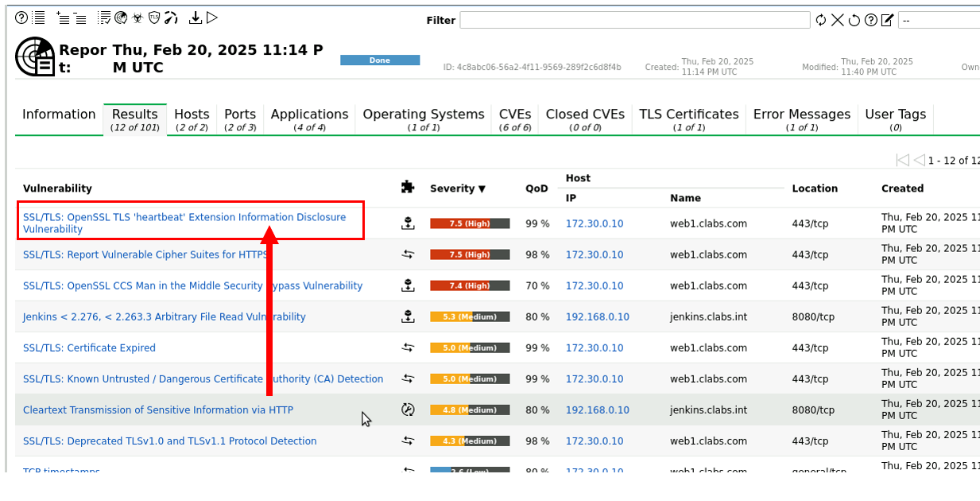980x501 pixels.
Task: Click the download report icon
Action: coord(195,18)
